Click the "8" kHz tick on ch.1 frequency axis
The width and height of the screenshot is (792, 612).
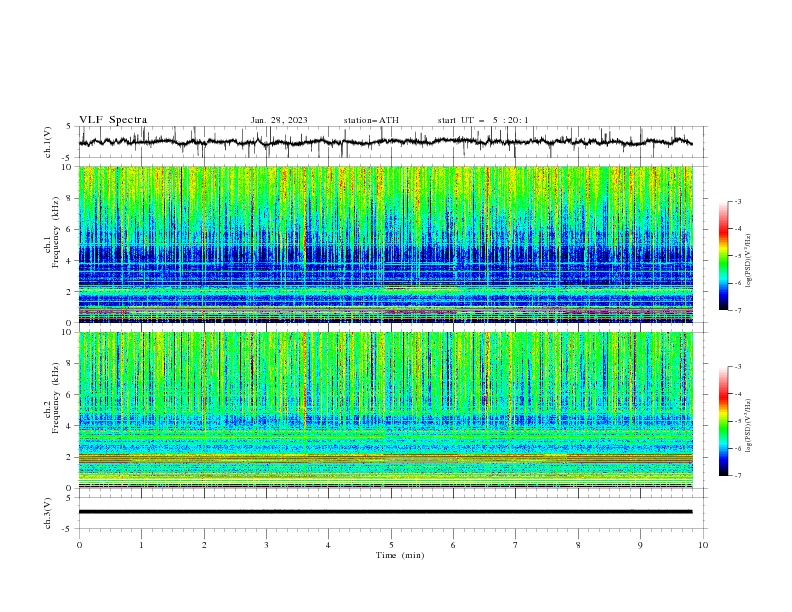point(70,198)
